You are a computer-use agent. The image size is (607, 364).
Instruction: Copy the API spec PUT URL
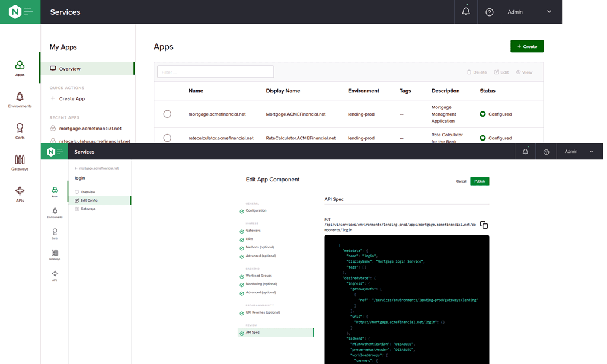484,225
